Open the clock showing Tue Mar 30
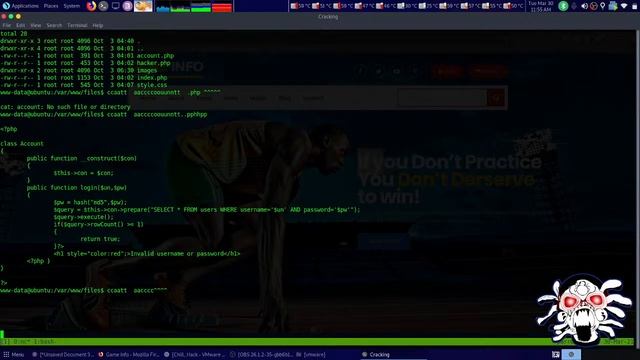The height and width of the screenshot is (360, 640). tap(541, 6)
